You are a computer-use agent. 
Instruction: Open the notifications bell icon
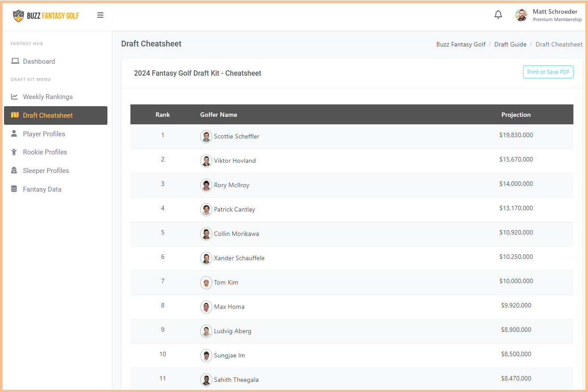[498, 15]
